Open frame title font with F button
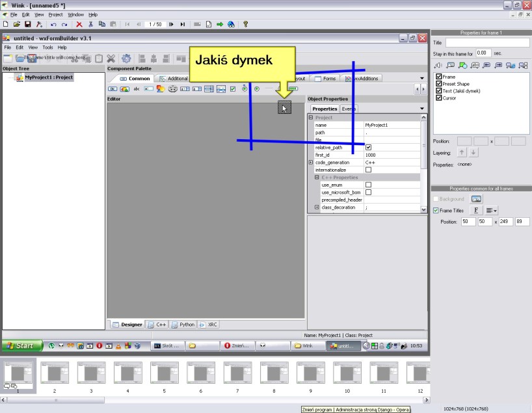532x413 pixels. coord(476,211)
